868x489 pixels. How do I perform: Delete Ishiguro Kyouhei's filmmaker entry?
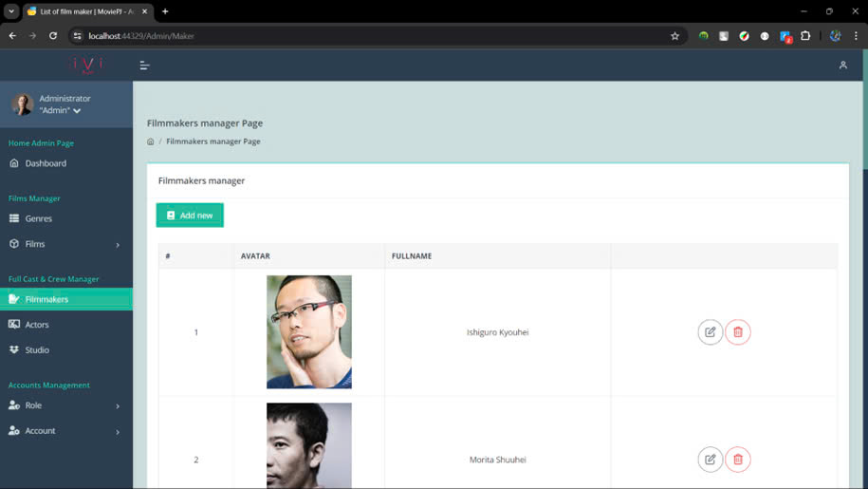pos(738,332)
